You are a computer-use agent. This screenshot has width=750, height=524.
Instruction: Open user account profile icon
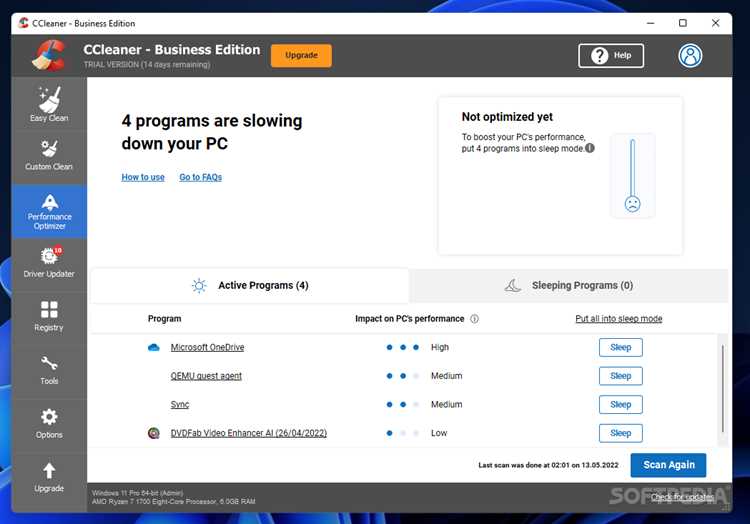coord(690,55)
